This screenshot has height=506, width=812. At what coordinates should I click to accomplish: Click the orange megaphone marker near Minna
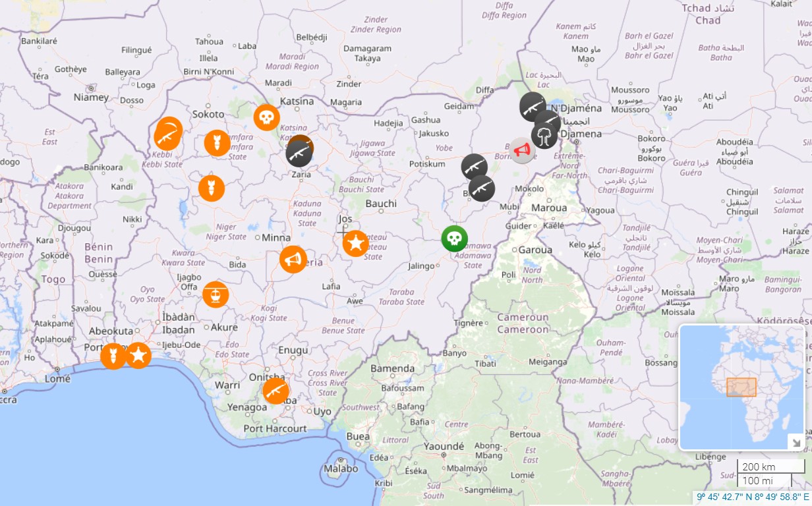[x=293, y=260]
